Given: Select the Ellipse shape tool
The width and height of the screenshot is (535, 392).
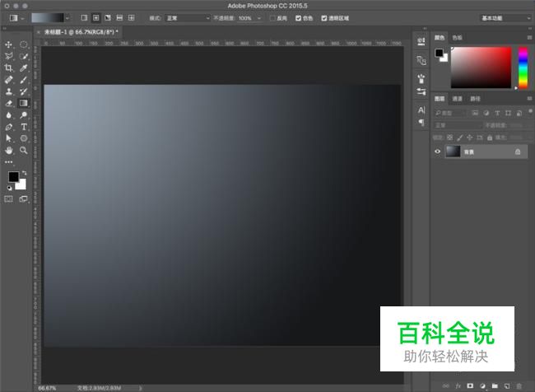Looking at the screenshot, I should click(24, 138).
